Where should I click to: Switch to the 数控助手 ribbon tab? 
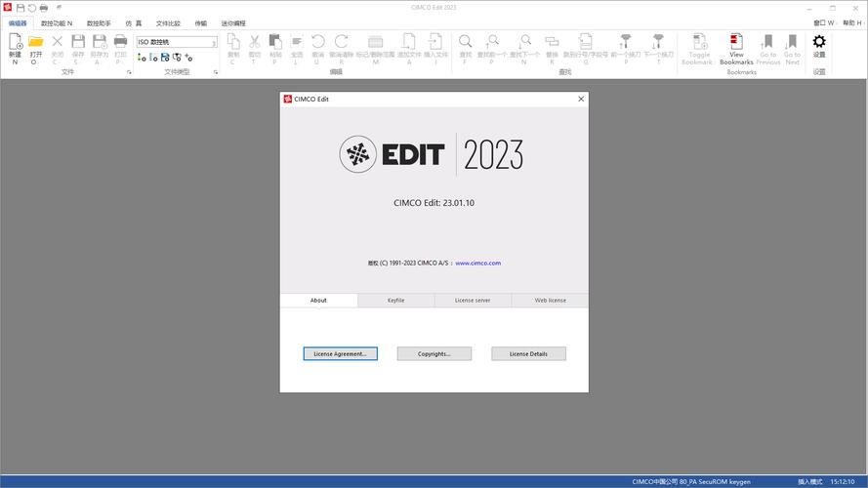(99, 23)
